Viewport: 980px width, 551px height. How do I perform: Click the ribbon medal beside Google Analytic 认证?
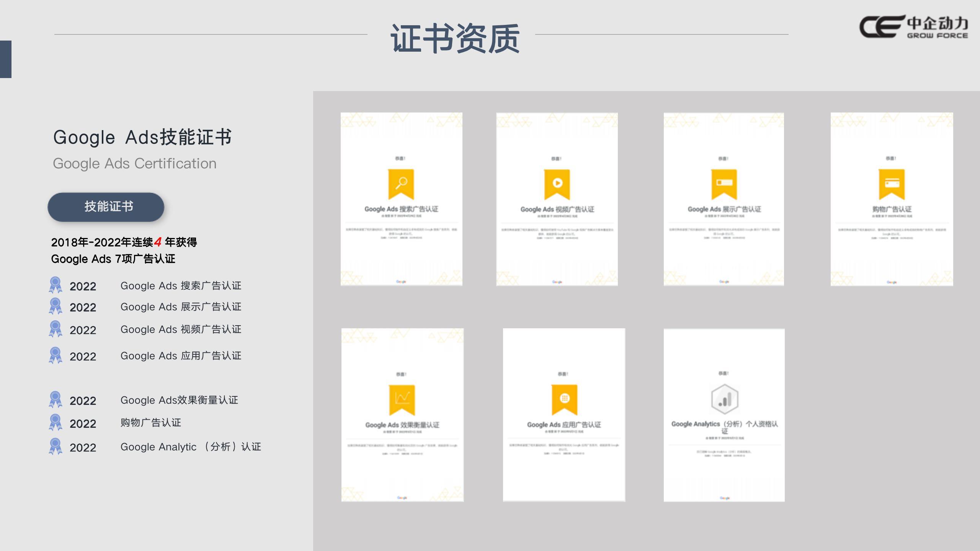(56, 446)
